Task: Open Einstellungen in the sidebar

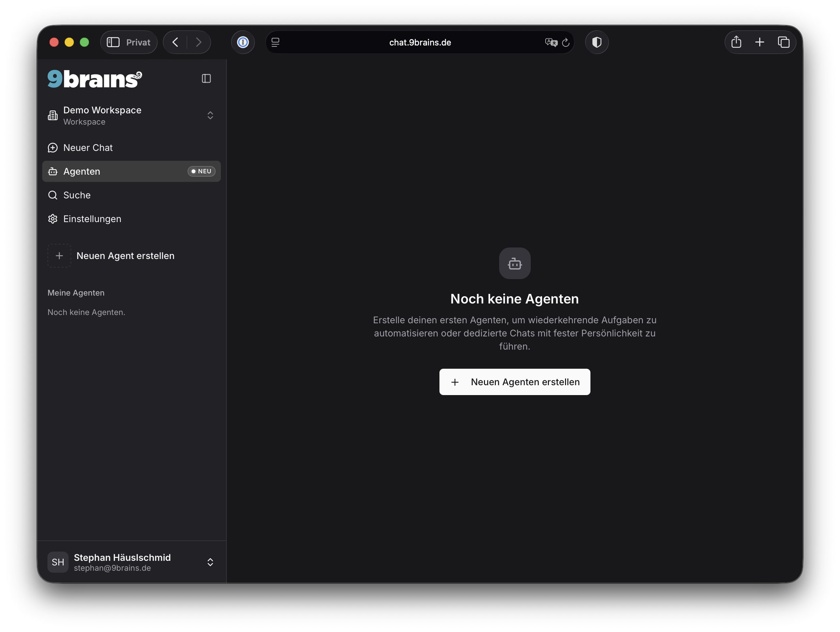Action: tap(132, 219)
